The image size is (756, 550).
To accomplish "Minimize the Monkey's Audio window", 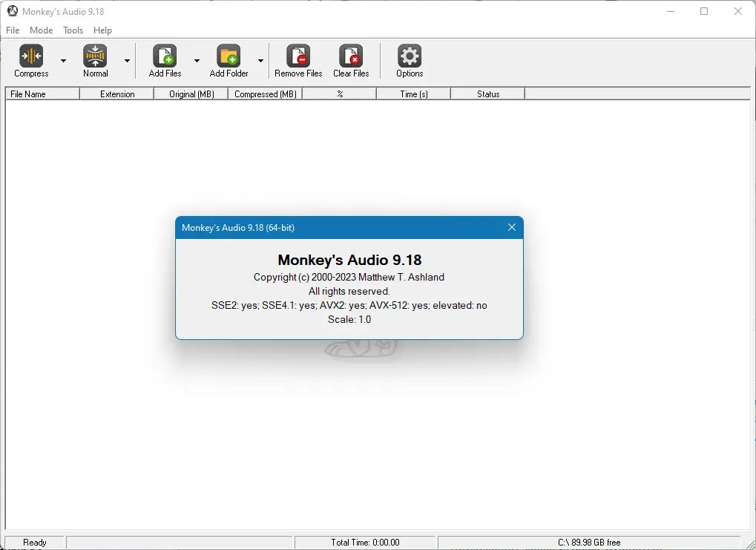I will pyautogui.click(x=670, y=11).
